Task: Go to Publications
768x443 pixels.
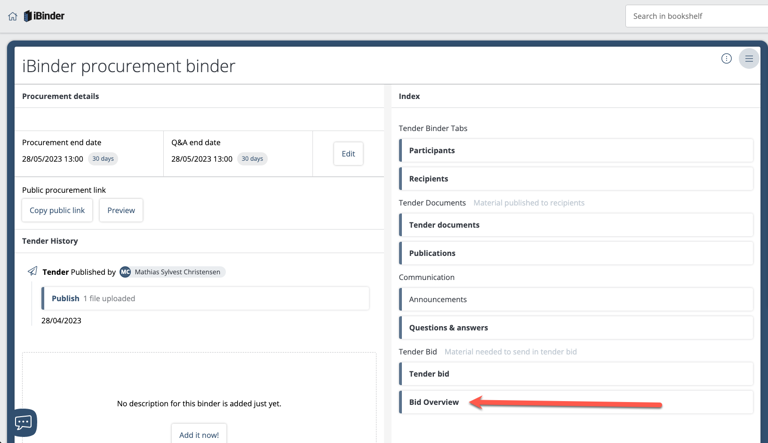Action: click(576, 253)
